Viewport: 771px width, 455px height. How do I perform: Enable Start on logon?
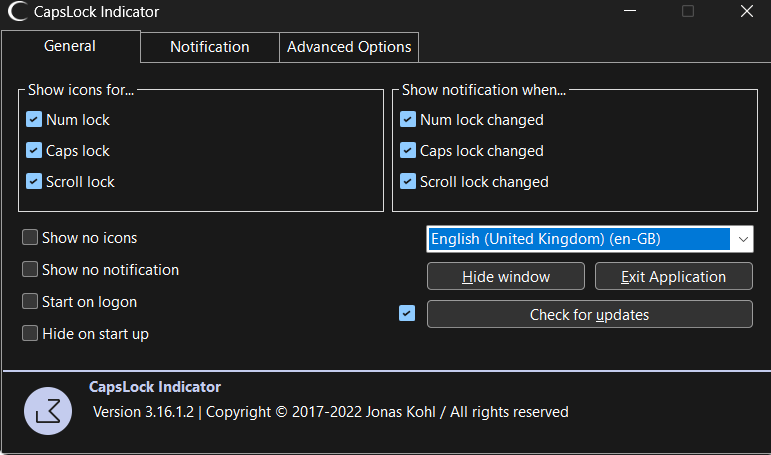pyautogui.click(x=30, y=301)
